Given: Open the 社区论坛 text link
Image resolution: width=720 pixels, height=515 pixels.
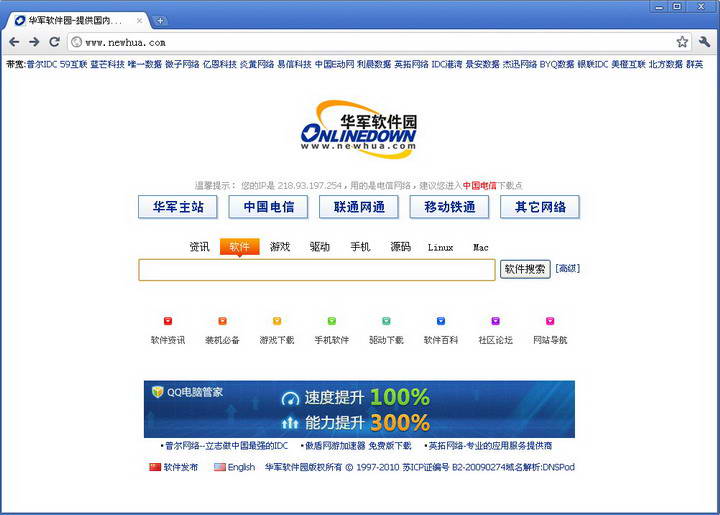Looking at the screenshot, I should pyautogui.click(x=495, y=340).
